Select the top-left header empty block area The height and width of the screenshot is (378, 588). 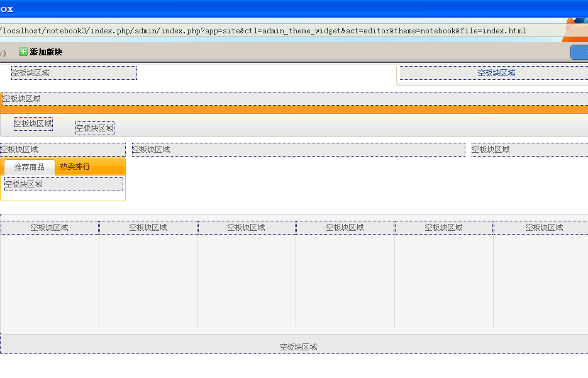click(x=74, y=73)
